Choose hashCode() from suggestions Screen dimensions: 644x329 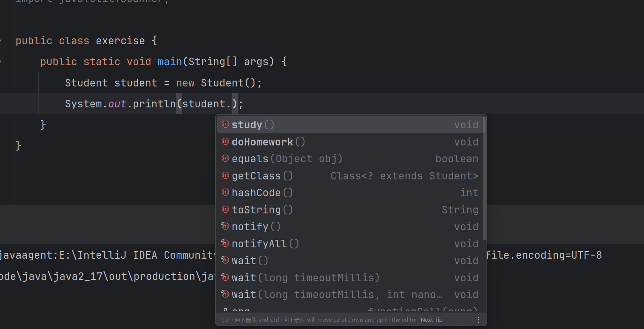pos(350,192)
